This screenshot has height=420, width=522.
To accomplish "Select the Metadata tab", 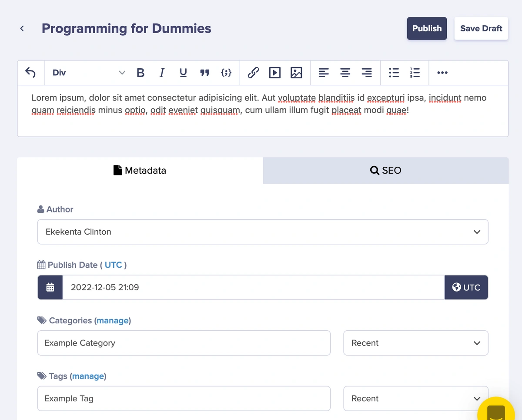I will coord(140,171).
